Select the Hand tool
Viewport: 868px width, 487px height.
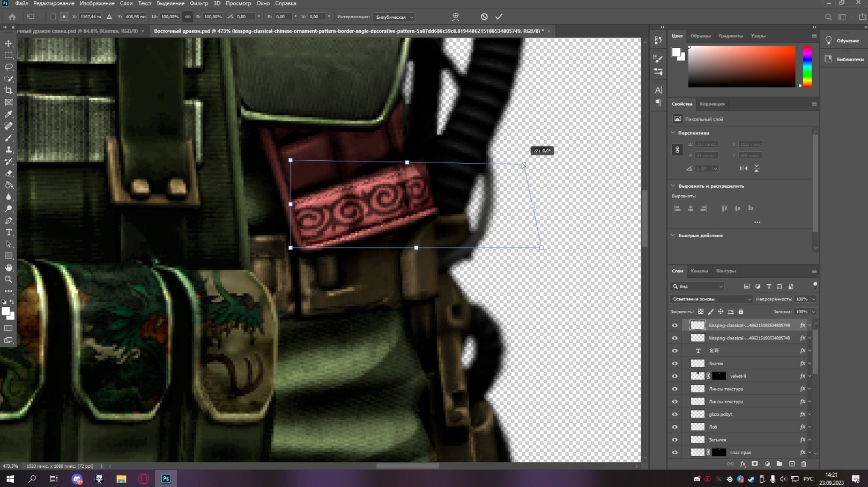9,268
